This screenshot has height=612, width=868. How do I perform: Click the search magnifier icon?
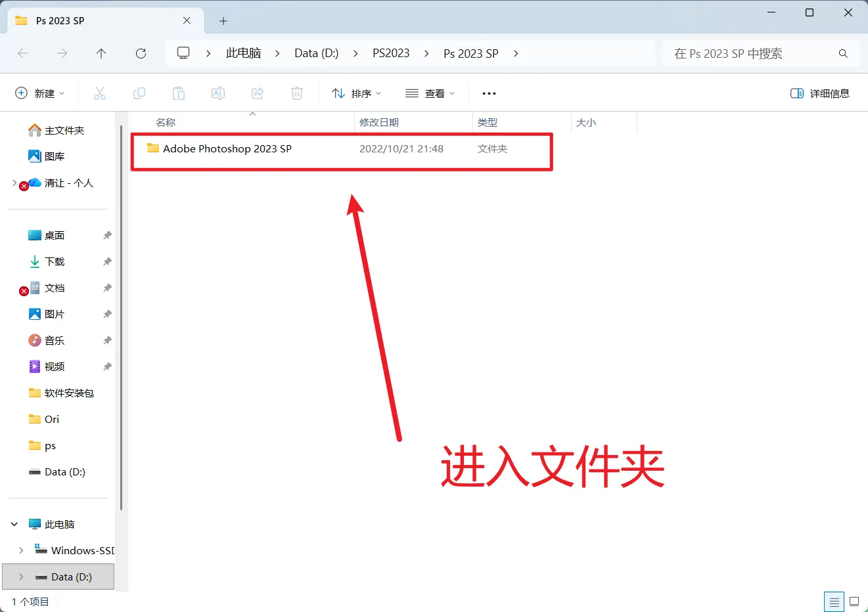tap(843, 54)
